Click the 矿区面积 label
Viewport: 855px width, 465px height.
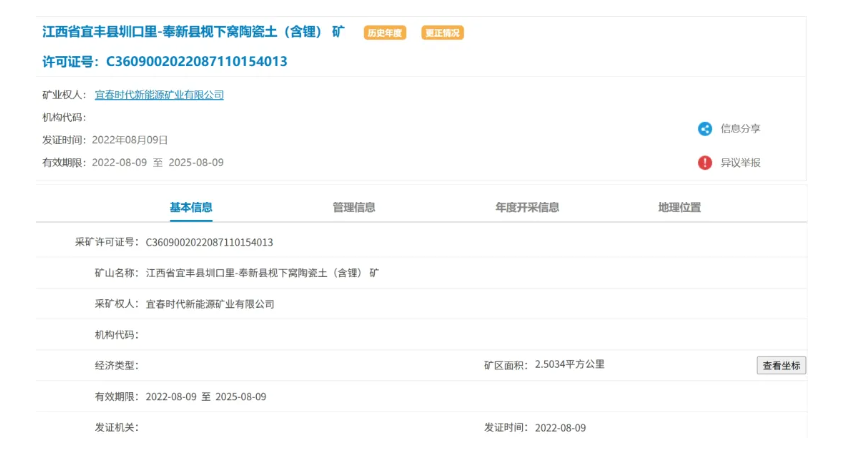pos(506,366)
